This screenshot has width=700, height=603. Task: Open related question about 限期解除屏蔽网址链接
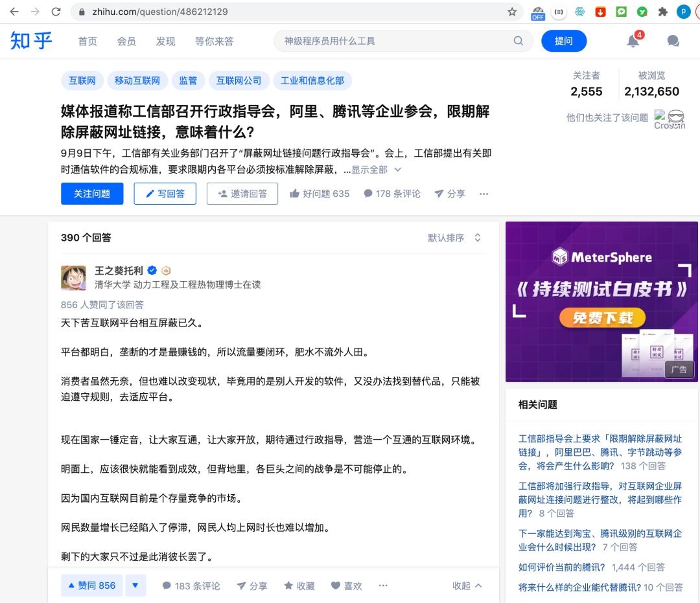600,452
